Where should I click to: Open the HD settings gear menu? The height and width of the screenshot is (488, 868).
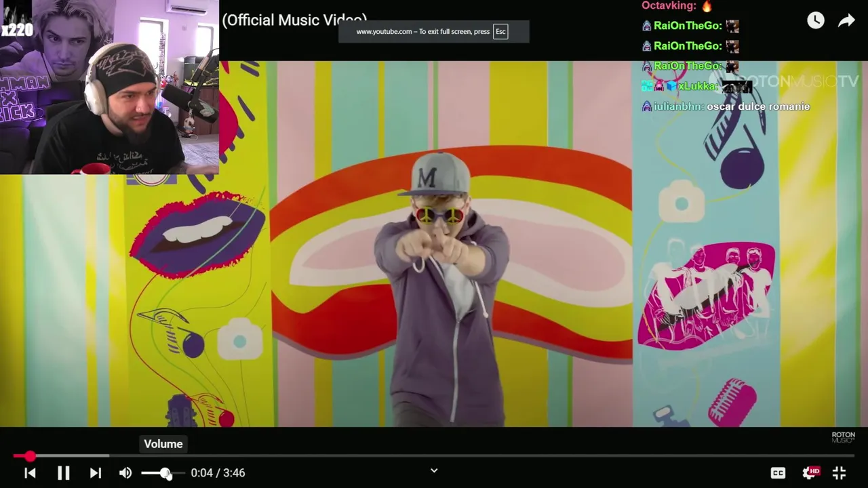point(810,473)
